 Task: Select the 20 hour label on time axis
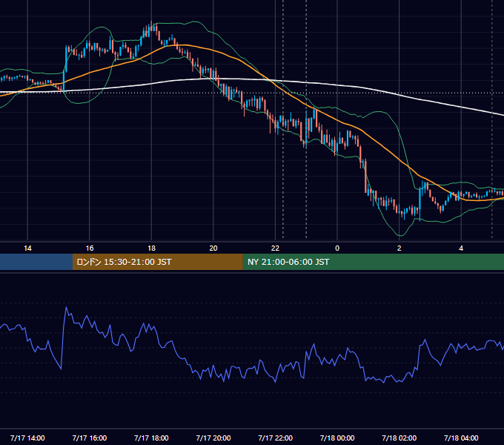213,248
